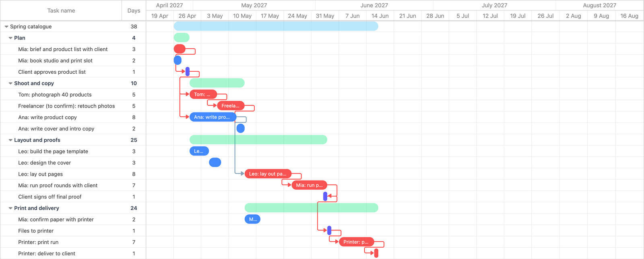Viewport: 644px width, 259px height.
Task: Select the Spring catalogue summary bar
Action: coord(276,26)
